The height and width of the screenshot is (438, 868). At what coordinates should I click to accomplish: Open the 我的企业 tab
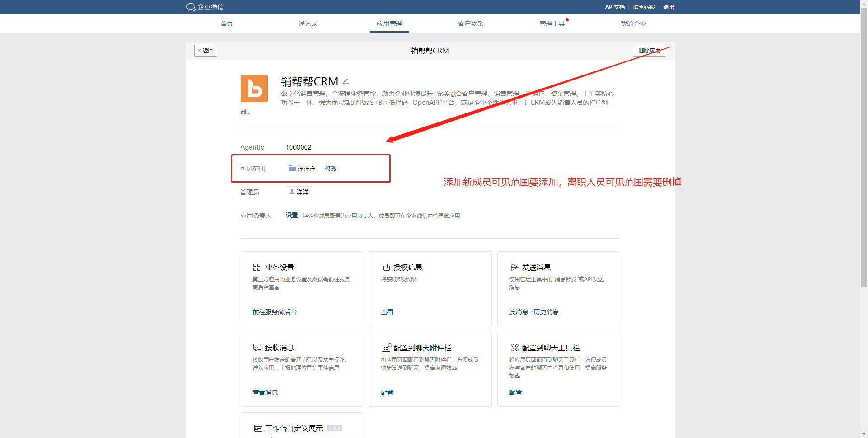coord(633,24)
